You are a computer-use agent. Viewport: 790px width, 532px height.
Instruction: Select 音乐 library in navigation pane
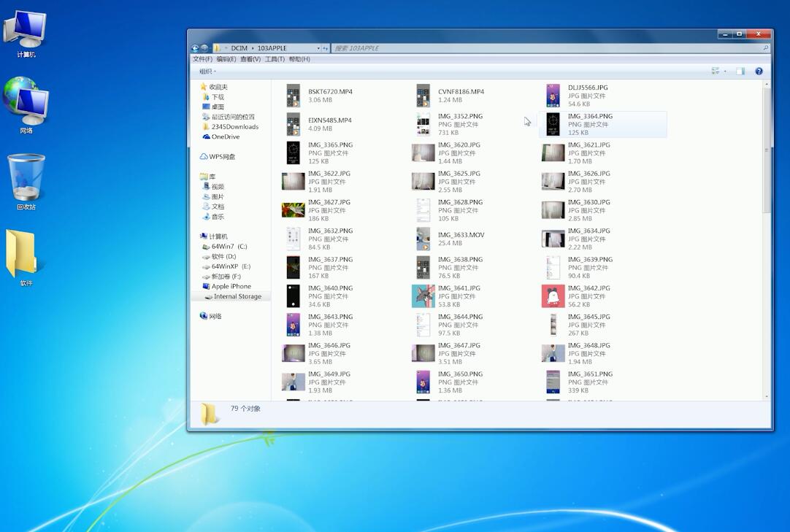(214, 217)
